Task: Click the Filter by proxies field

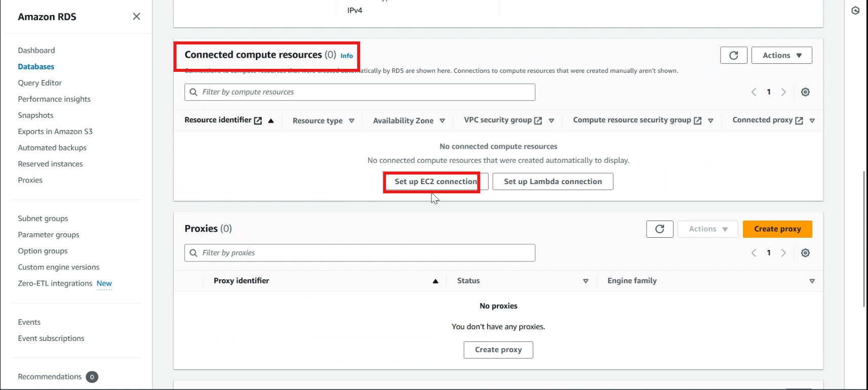Action: [360, 253]
